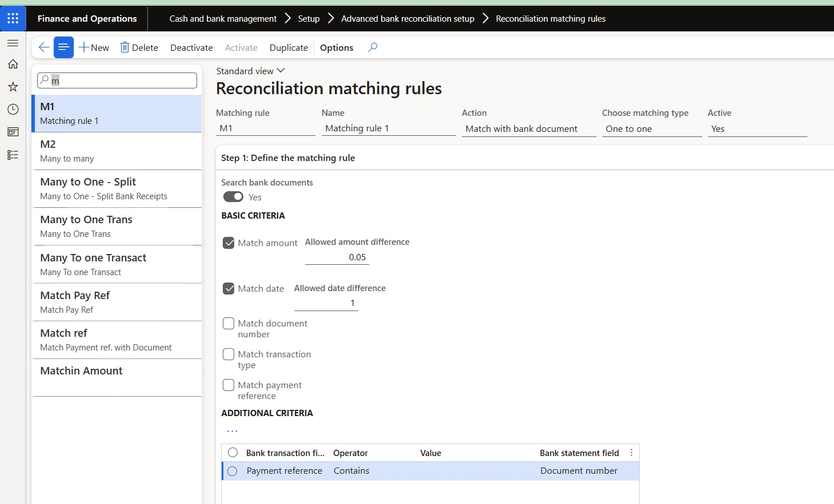Go to Home in sidebar
The image size is (834, 504).
point(13,64)
